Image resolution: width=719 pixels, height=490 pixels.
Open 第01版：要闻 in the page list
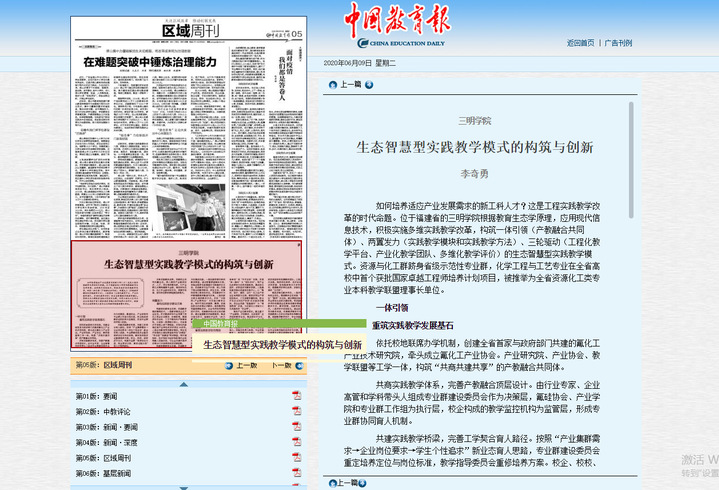pos(96,396)
